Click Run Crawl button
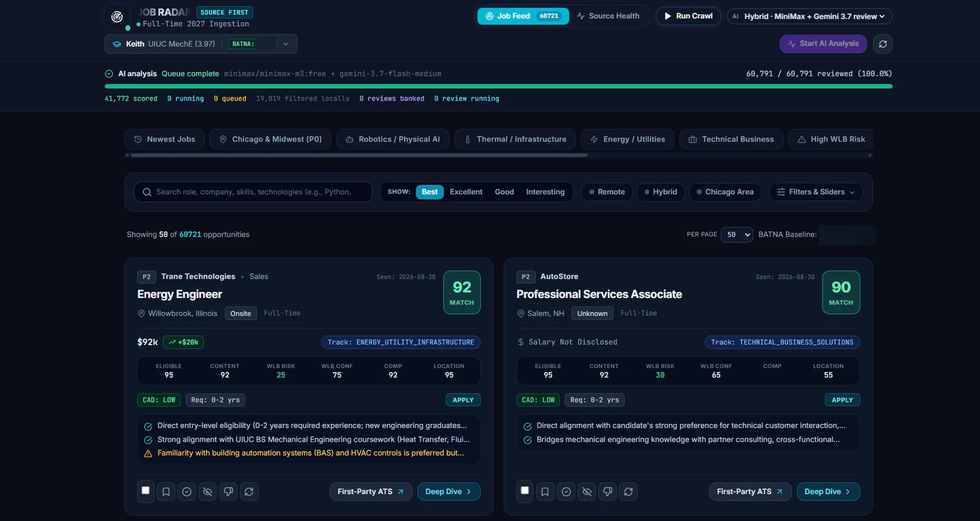This screenshot has height=521, width=980. [688, 16]
